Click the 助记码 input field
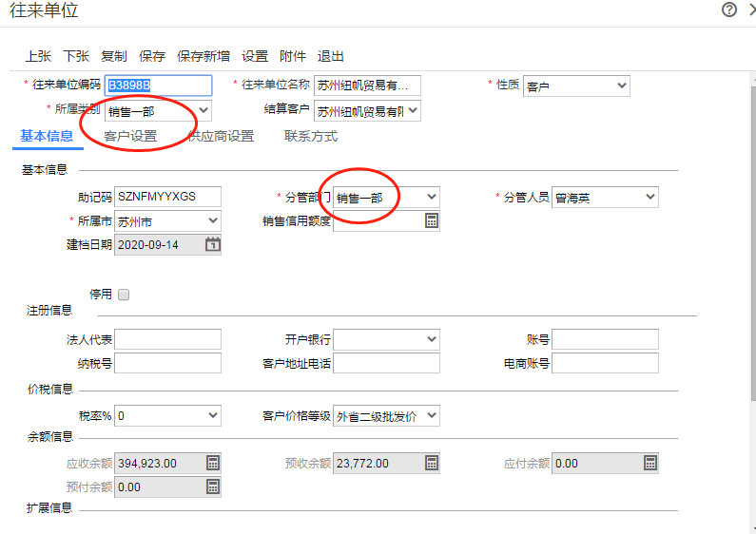This screenshot has width=756, height=534. tap(167, 197)
